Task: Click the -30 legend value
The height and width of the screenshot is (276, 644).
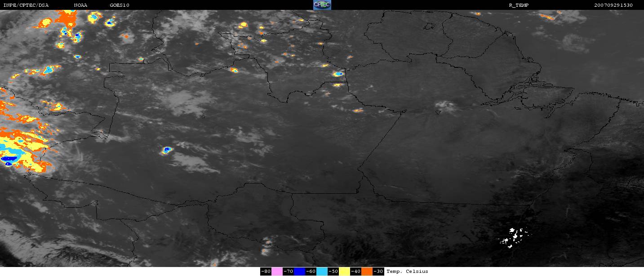Action: 378,272
